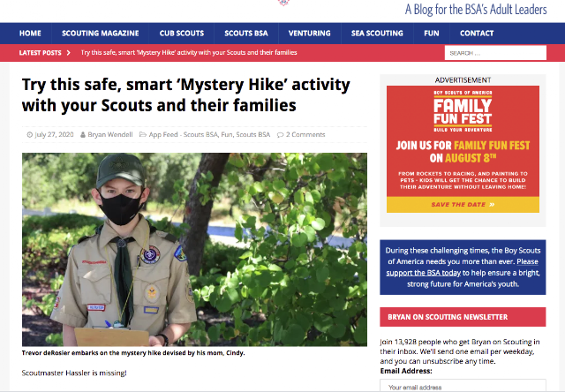The image size is (565, 392).
Task: Click the comment bubble icon
Action: (x=280, y=135)
